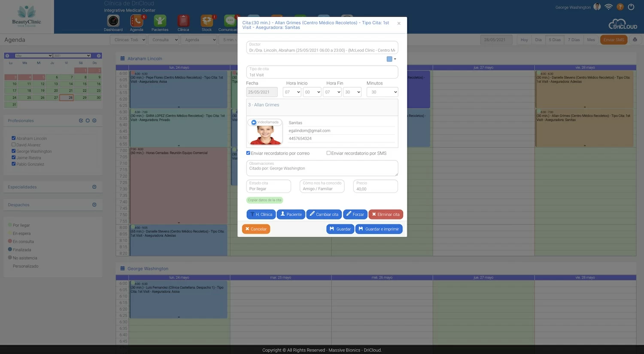Check David Alvarez in Profesionales list
Image resolution: width=644 pixels, height=354 pixels.
click(x=14, y=145)
